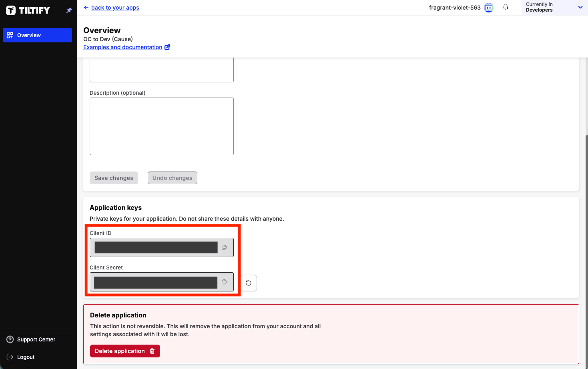Unpin the sidebar with the pin icon

tap(69, 10)
